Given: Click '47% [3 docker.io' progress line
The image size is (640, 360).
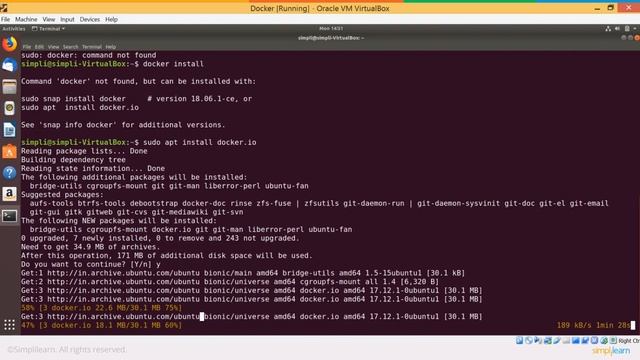Looking at the screenshot, I should click(x=102, y=325).
